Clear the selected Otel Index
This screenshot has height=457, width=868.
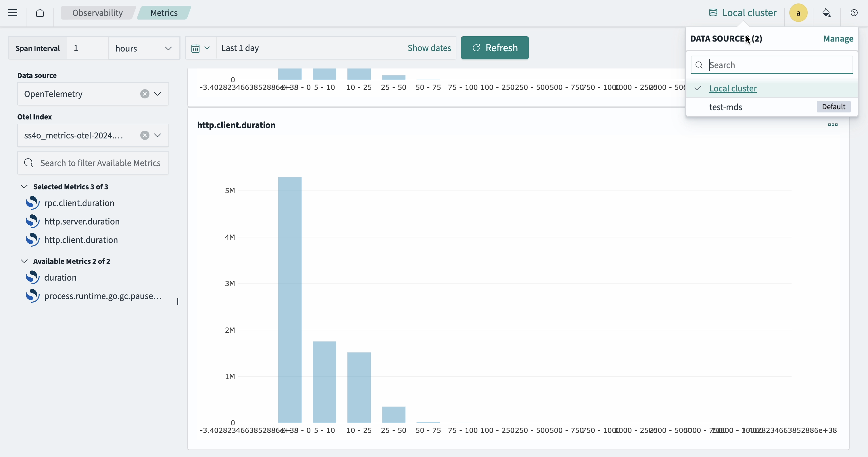[x=145, y=135]
